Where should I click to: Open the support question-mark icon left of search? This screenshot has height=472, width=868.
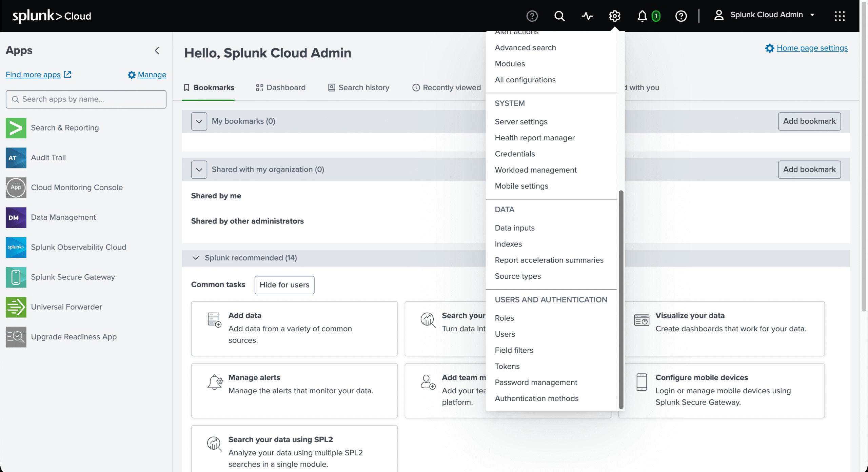532,16
